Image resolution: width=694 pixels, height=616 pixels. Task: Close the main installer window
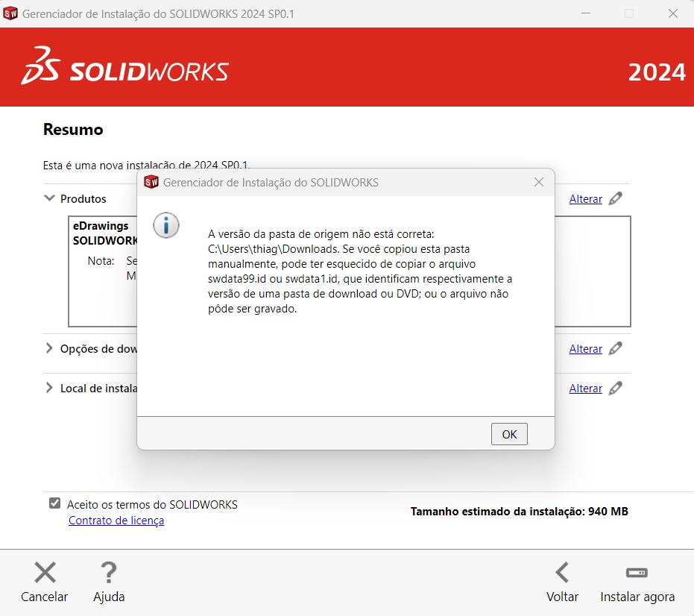click(x=672, y=13)
